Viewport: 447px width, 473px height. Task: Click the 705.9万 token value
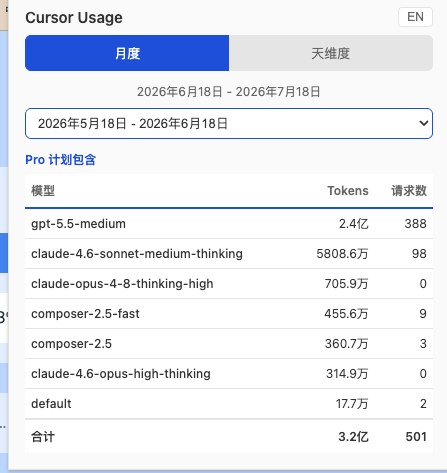click(347, 284)
